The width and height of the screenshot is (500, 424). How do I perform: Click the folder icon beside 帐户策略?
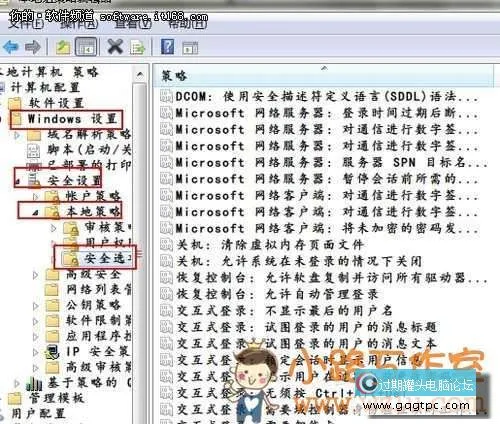click(x=52, y=196)
